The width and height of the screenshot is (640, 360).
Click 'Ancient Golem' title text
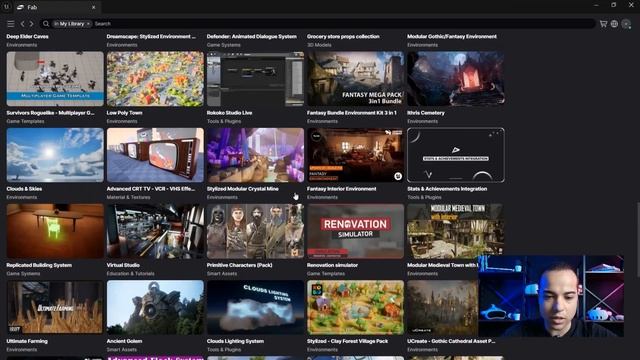pos(124,341)
